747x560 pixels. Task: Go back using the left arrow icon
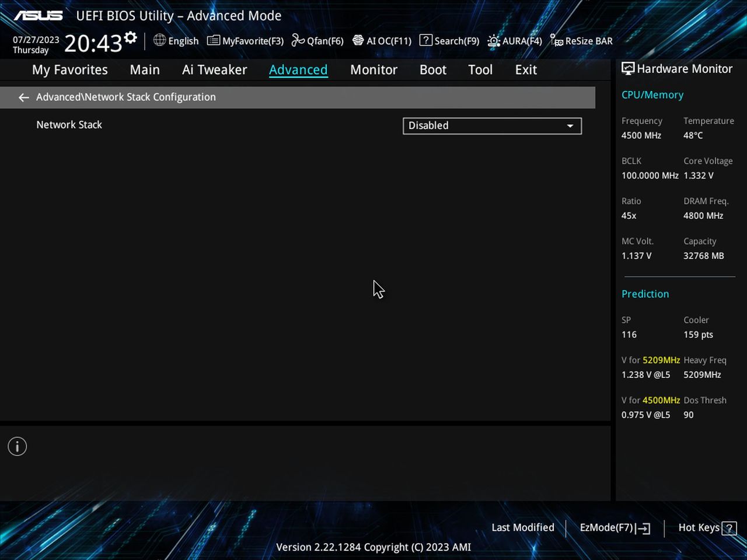[x=23, y=97]
